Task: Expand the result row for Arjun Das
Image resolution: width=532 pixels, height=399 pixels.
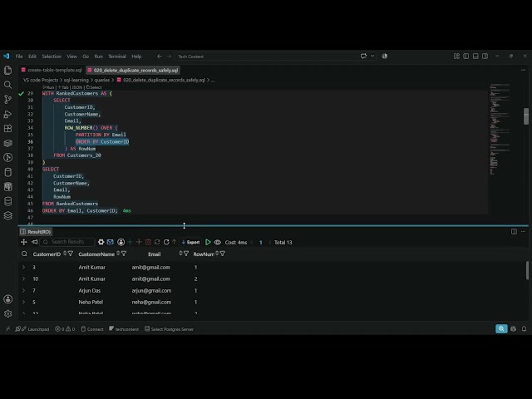Action: pos(23,290)
